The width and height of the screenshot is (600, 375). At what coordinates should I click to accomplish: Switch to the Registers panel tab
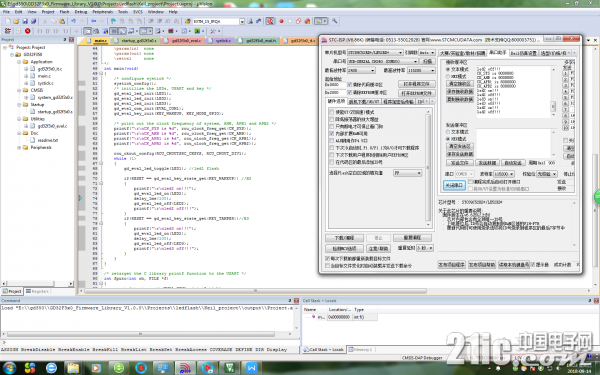click(38, 292)
